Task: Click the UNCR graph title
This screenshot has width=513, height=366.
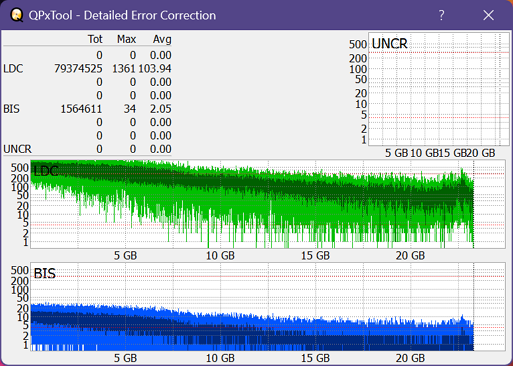Action: click(x=389, y=44)
